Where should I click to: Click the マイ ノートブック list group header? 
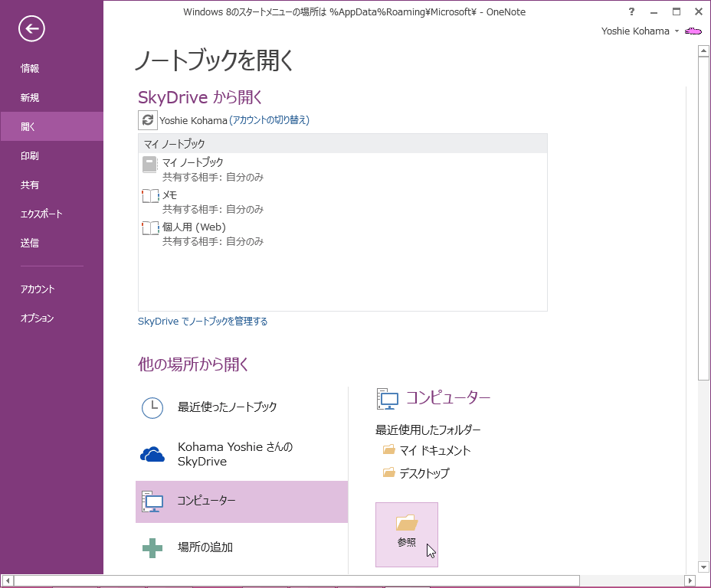point(342,144)
